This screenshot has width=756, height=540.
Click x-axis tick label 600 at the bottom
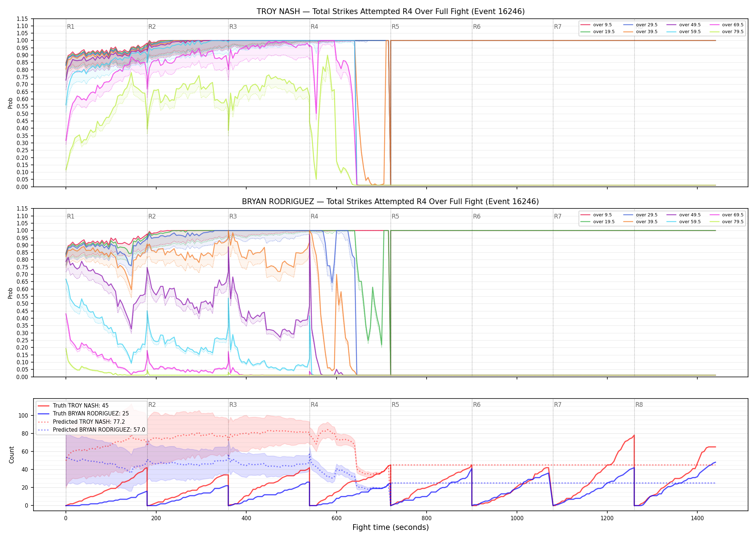pos(336,518)
